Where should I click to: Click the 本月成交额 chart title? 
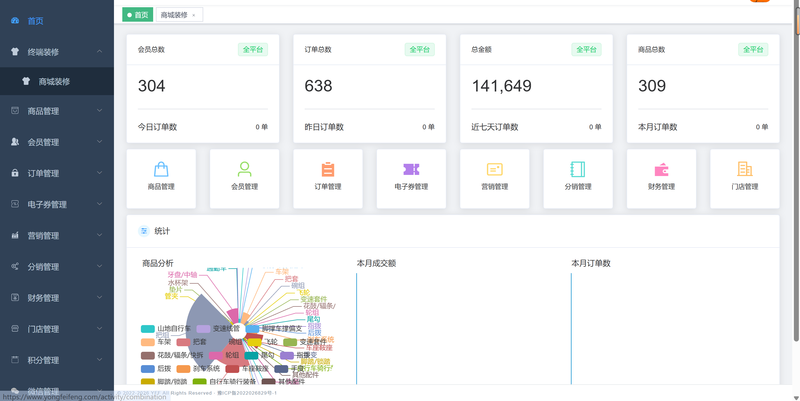[377, 263]
